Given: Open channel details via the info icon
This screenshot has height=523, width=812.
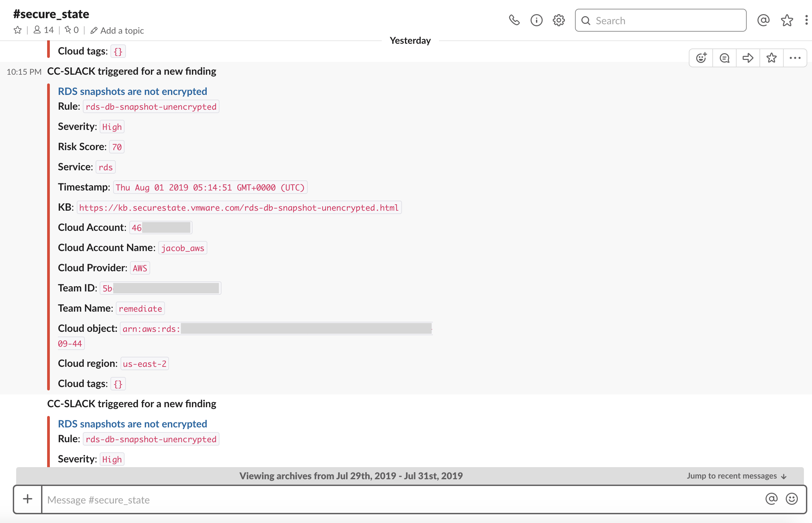Looking at the screenshot, I should (537, 20).
